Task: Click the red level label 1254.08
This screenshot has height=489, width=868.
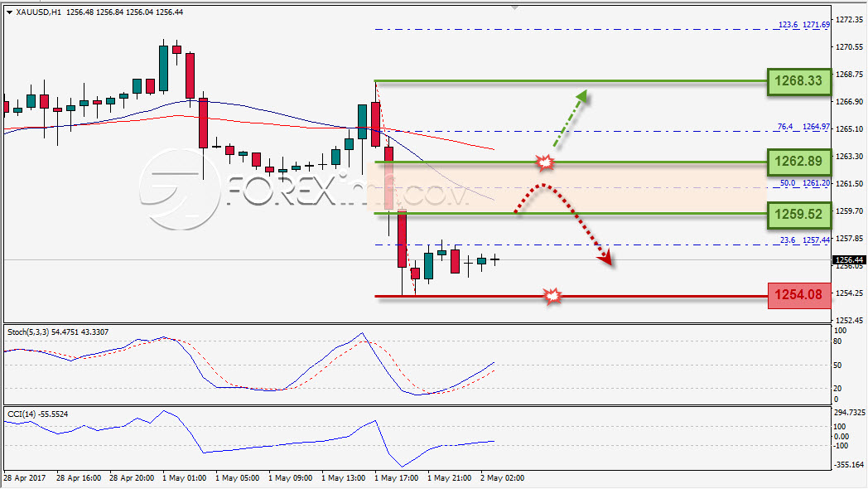Action: click(x=798, y=294)
